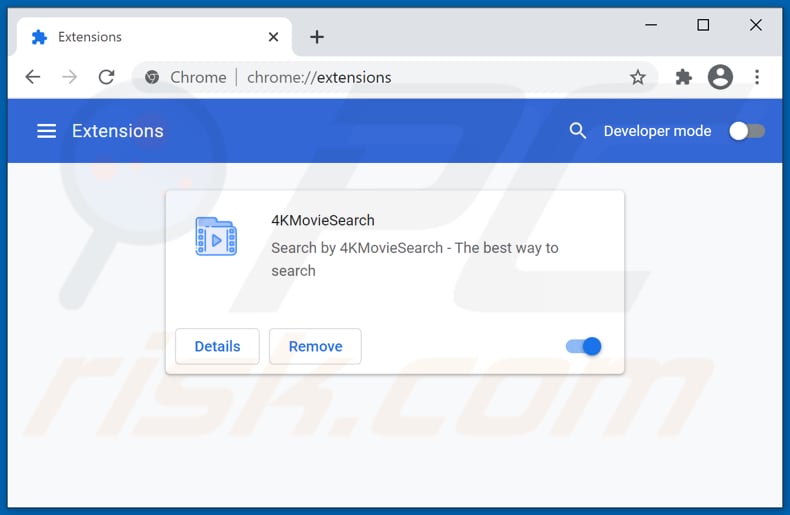This screenshot has width=790, height=515.
Task: Minimize the Chrome window
Action: tap(651, 25)
